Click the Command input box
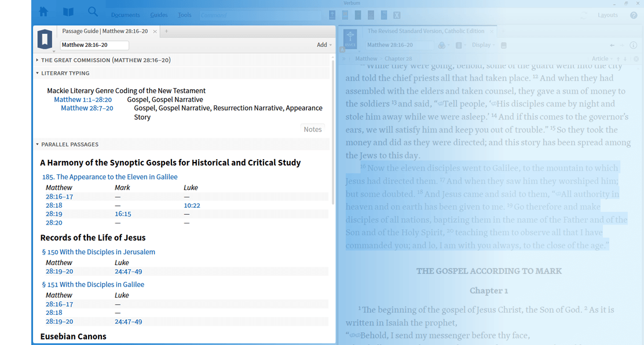Screen dimensions: 644x345 coord(261,15)
